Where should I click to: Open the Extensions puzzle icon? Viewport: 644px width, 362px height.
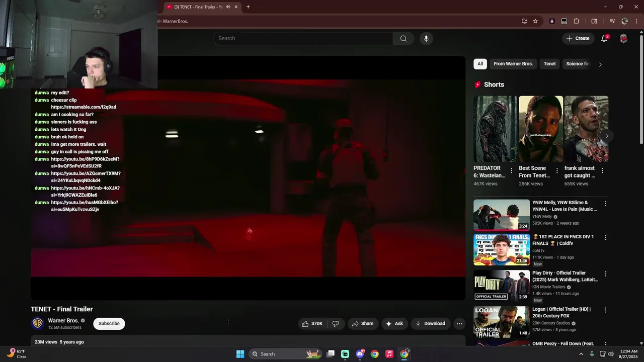pyautogui.click(x=577, y=21)
